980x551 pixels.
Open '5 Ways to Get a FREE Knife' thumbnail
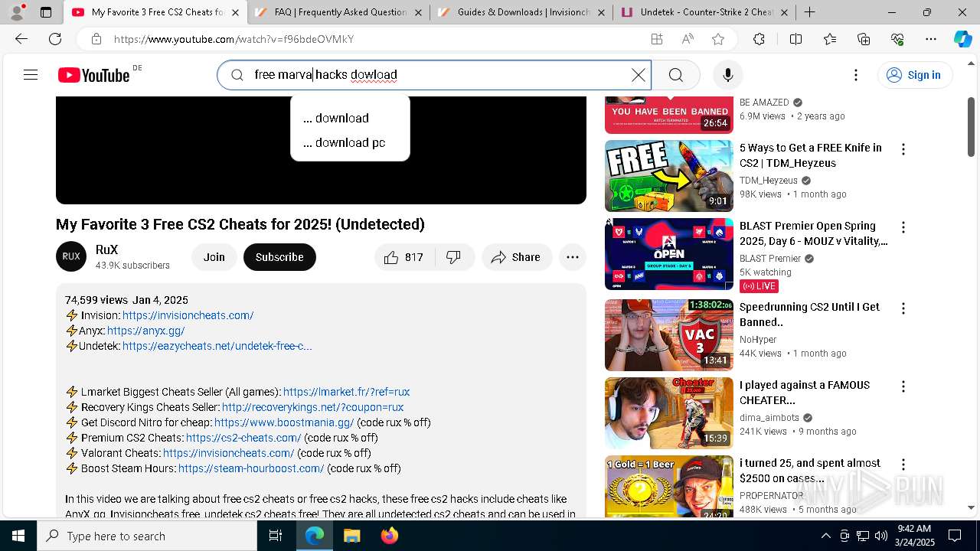pos(669,176)
